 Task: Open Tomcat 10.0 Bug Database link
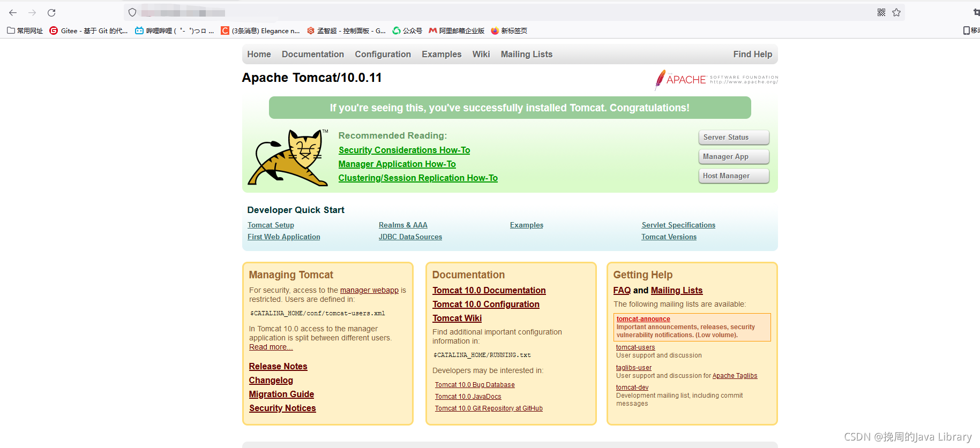(475, 385)
